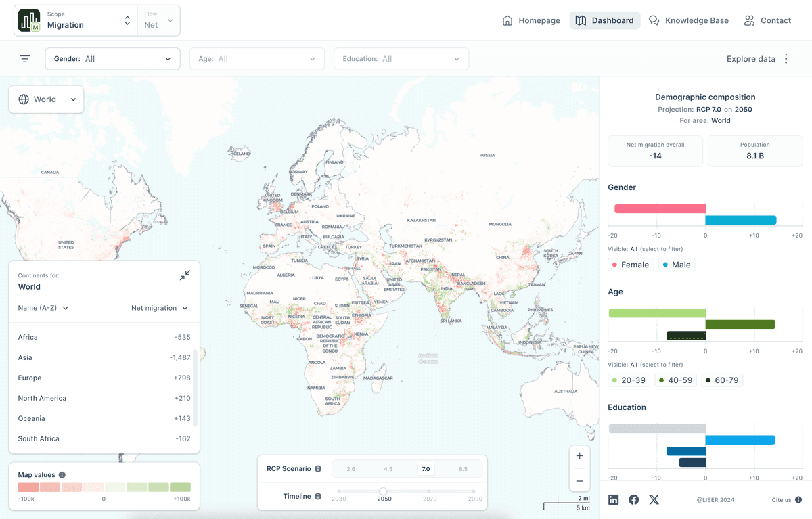Open the Name (A-Z) sort dropdown
The height and width of the screenshot is (519, 812).
(43, 308)
